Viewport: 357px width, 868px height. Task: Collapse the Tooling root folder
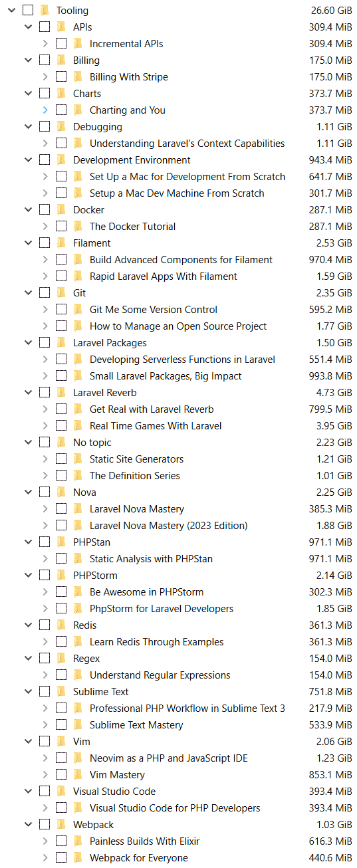(x=11, y=10)
